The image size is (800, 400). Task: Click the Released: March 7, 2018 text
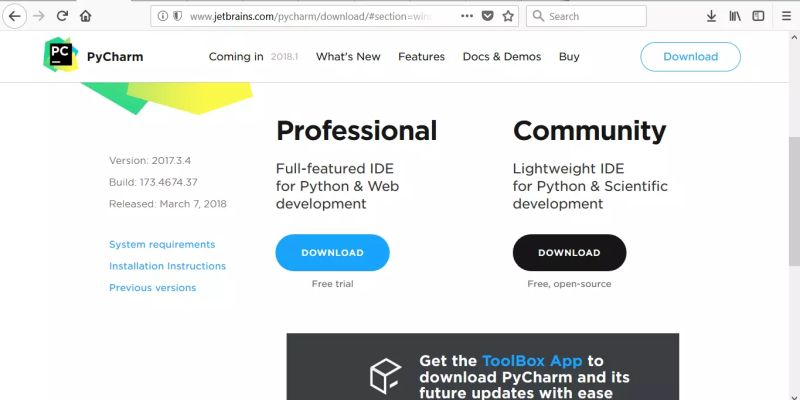point(168,204)
